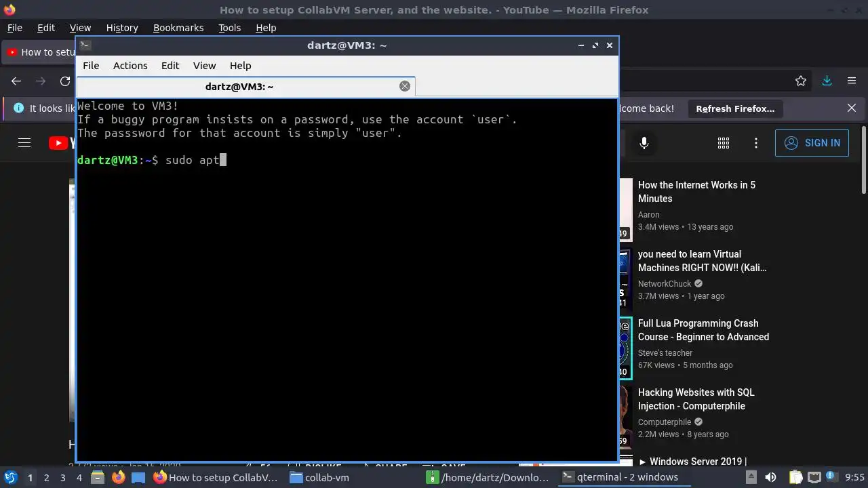Open the terminal File menu
This screenshot has height=488, width=868.
(x=91, y=66)
